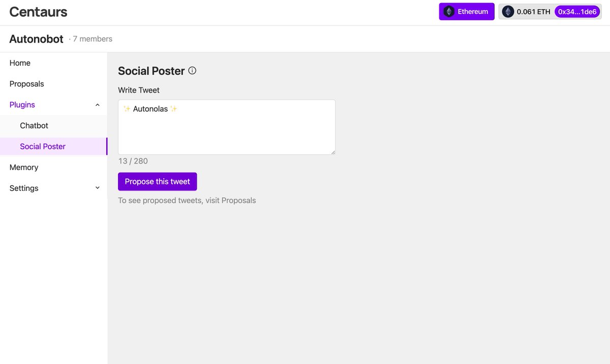The width and height of the screenshot is (610, 364).
Task: Open wallet address 0x34...1de6
Action: [x=577, y=12]
